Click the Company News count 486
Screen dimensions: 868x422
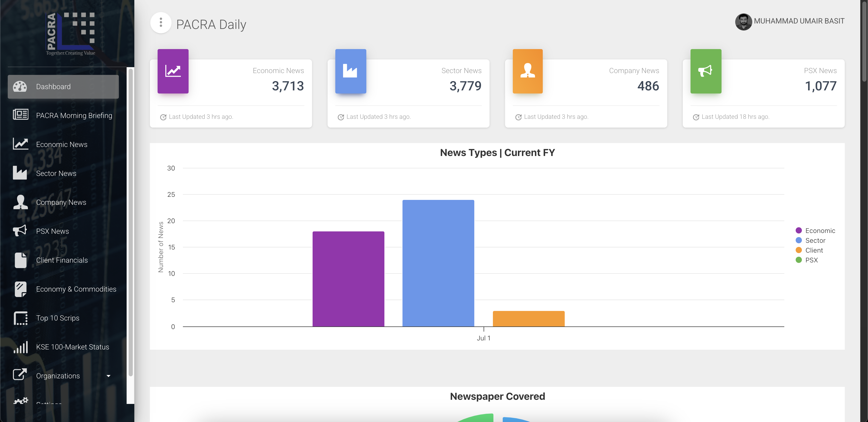[x=648, y=86]
